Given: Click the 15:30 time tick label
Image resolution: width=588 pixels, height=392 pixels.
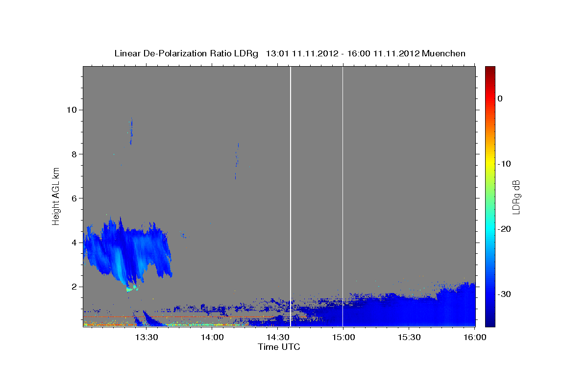Looking at the screenshot, I should [409, 337].
